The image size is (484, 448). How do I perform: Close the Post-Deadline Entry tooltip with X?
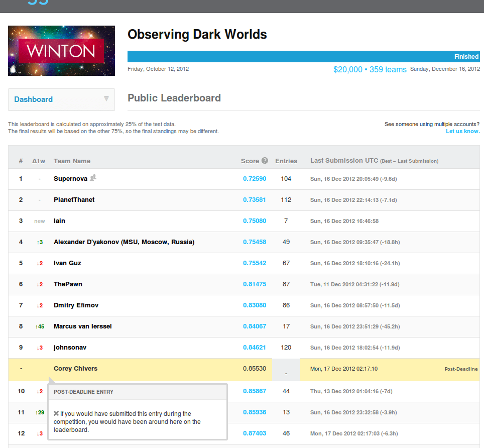pyautogui.click(x=56, y=413)
